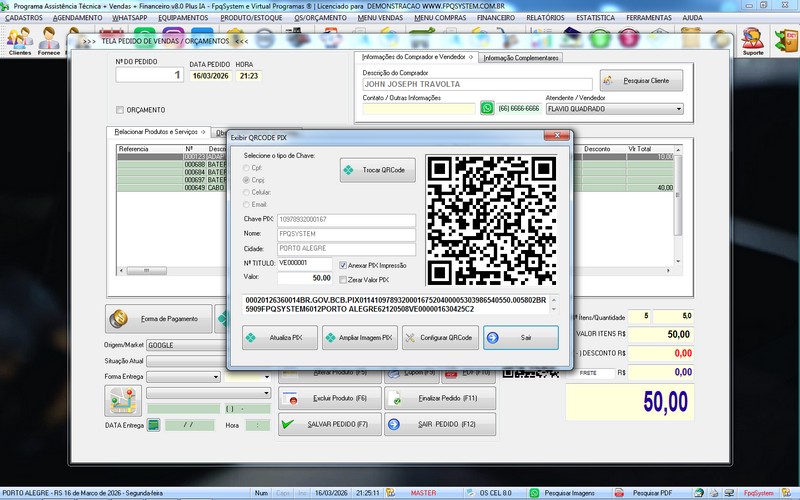The image size is (800, 500).
Task: Click Pesquisar Imagens in the status bar
Action: point(566,493)
